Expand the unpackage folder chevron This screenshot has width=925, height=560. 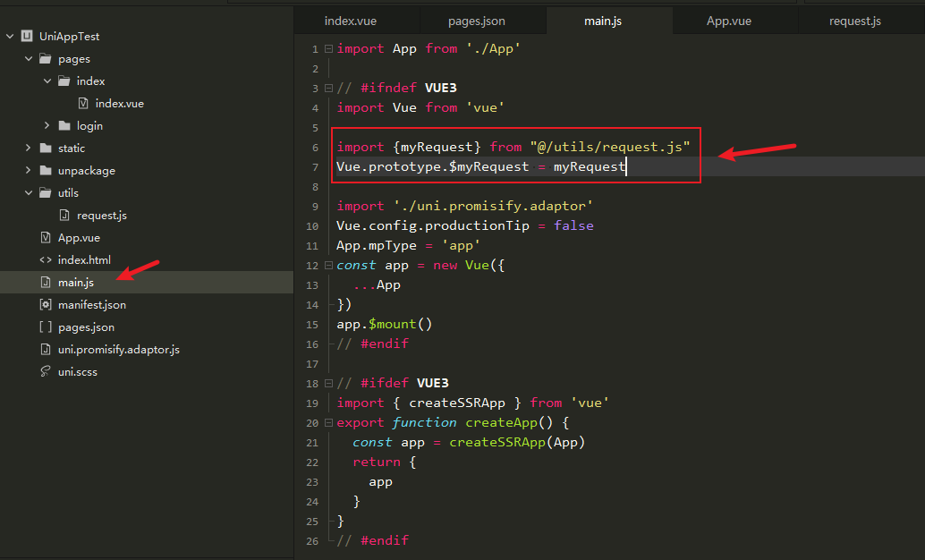point(29,171)
